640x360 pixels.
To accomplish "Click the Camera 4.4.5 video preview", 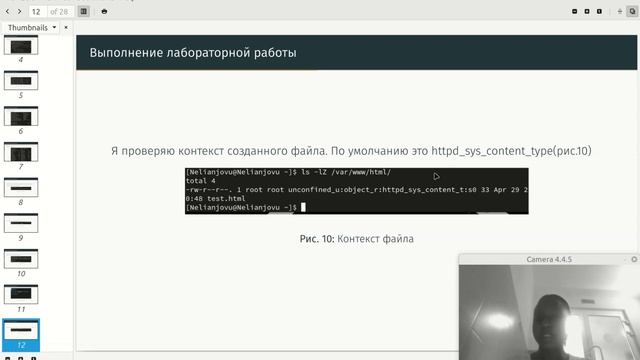I will (549, 312).
